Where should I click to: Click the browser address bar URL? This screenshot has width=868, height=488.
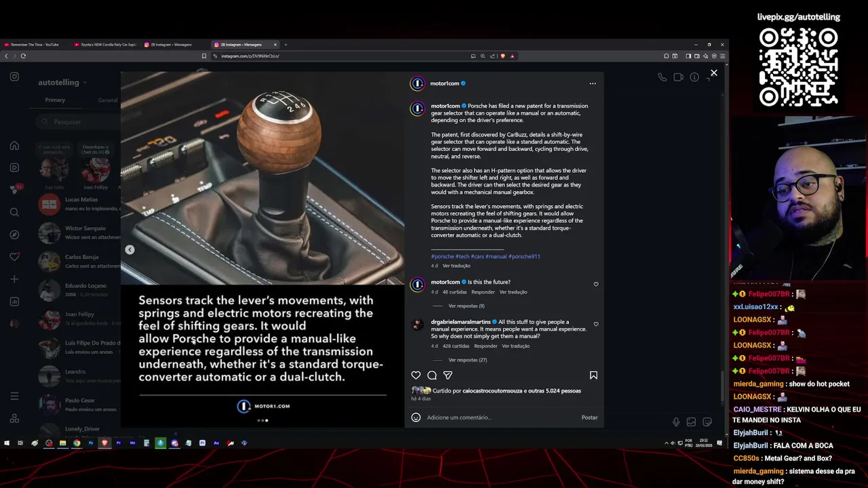click(x=250, y=56)
